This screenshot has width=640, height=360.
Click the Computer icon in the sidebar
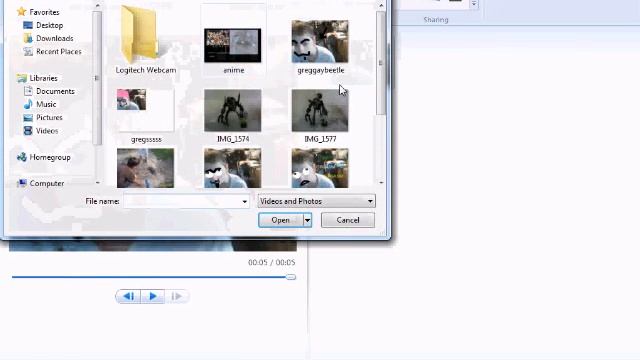point(22,183)
